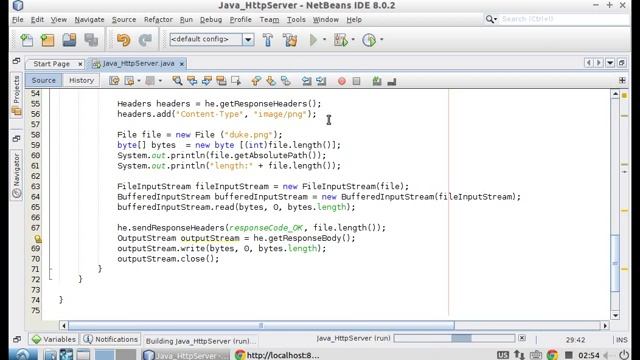This screenshot has height=360, width=640.
Task: Select the Java_HttpServer.java tab
Action: coord(138,64)
